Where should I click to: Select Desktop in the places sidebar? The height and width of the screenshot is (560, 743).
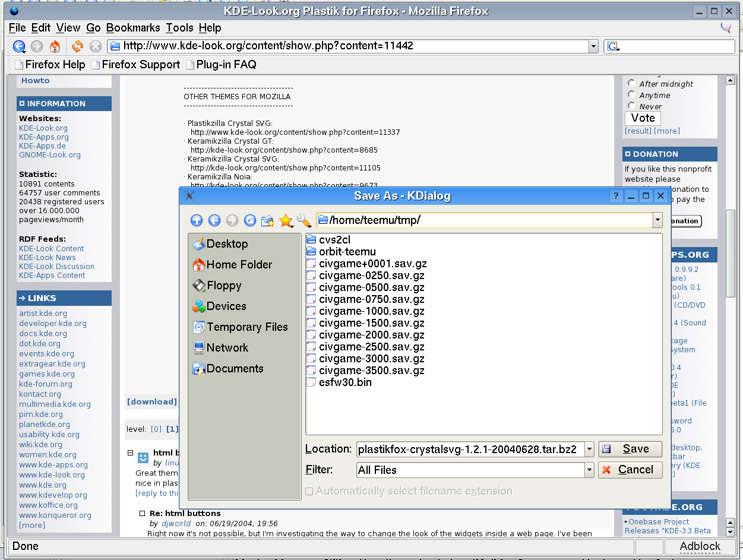[220, 243]
